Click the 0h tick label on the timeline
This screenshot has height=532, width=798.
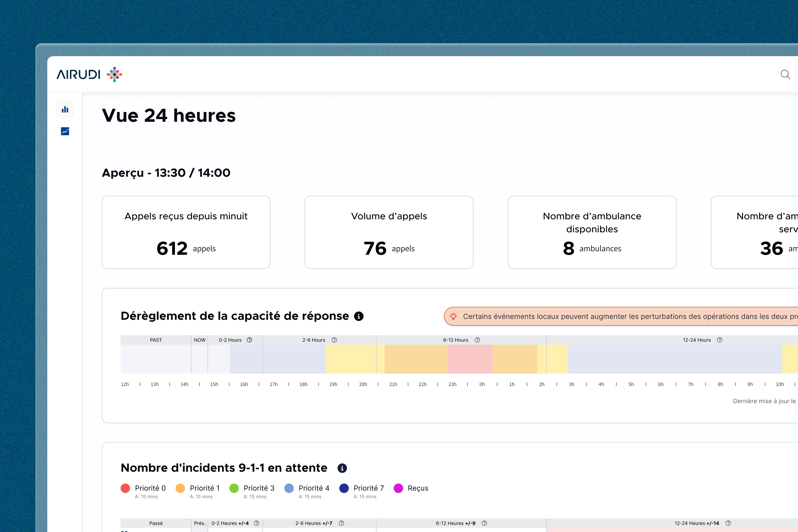482,385
